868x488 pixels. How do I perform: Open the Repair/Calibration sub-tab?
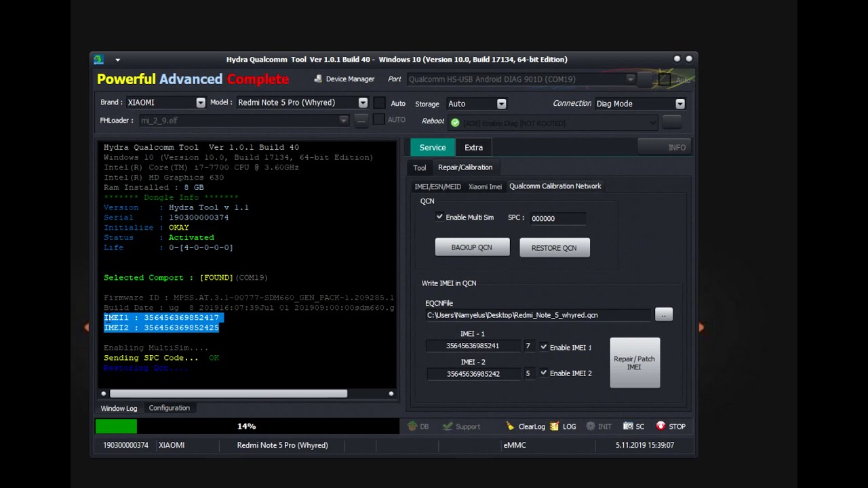pyautogui.click(x=465, y=167)
